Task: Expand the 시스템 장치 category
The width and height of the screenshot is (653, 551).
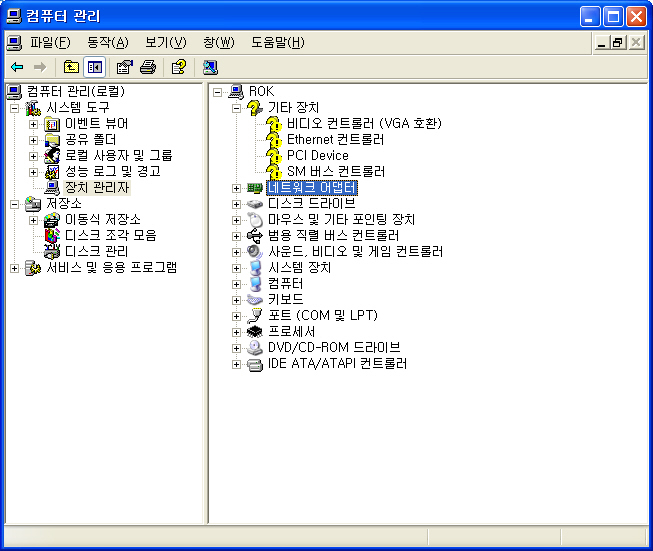Action: (x=237, y=268)
